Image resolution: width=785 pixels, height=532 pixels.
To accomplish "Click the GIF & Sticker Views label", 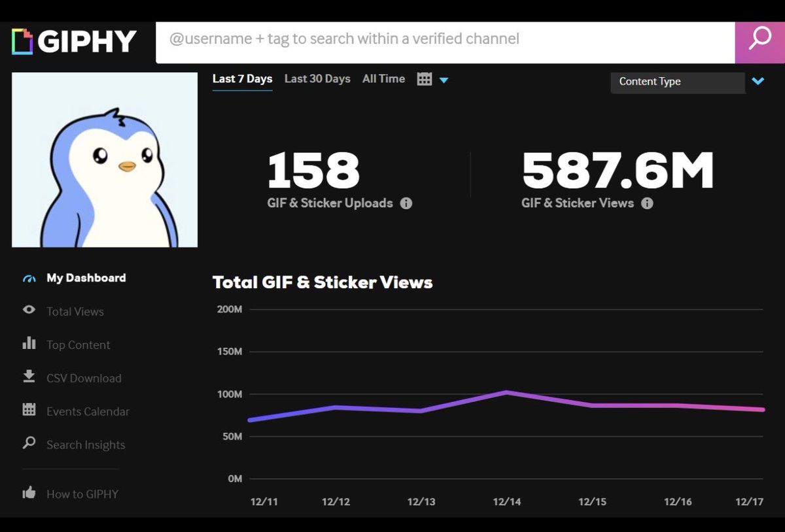I will [x=578, y=203].
